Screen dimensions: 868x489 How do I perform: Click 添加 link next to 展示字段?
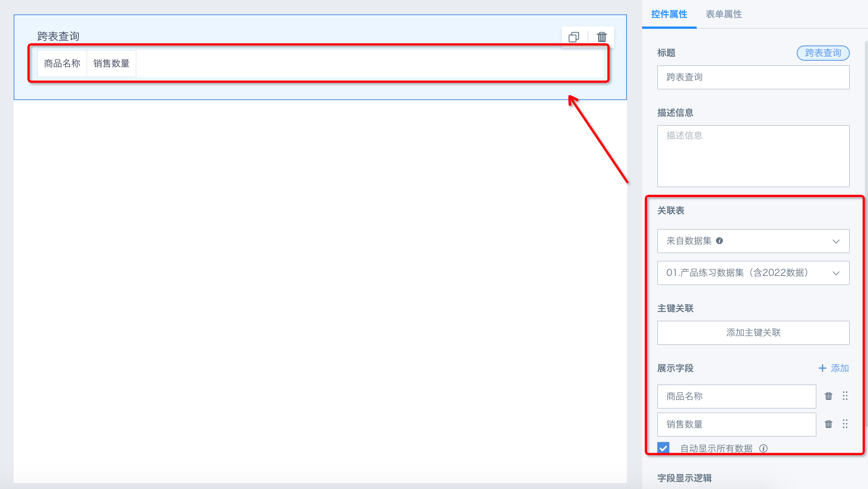point(834,368)
